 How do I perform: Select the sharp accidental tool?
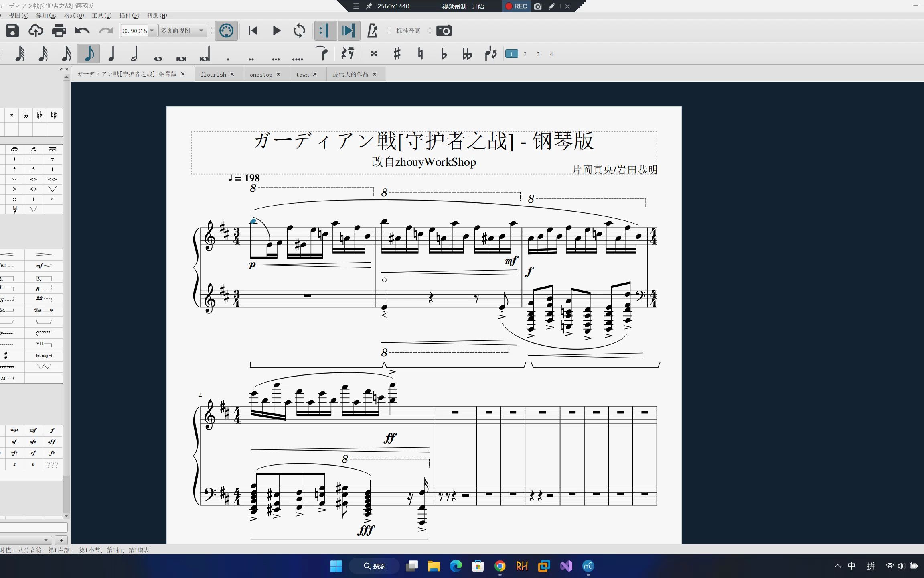tap(396, 53)
